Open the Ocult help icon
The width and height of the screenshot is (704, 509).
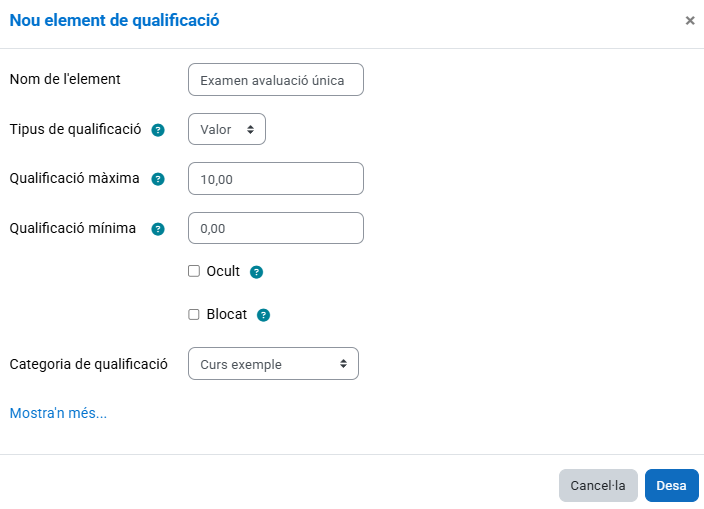coord(257,272)
